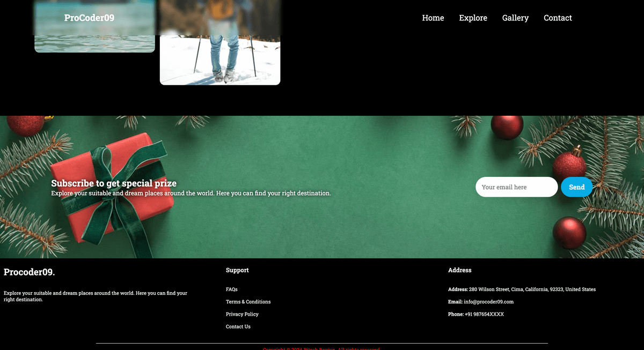Screen dimensions: 644x350
Task: Open the Gallery nav link
Action: tap(515, 18)
